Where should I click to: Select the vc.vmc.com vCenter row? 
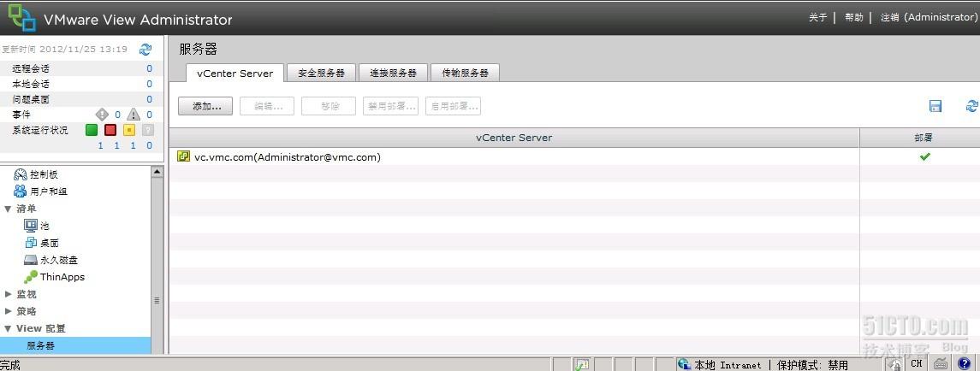click(x=574, y=156)
